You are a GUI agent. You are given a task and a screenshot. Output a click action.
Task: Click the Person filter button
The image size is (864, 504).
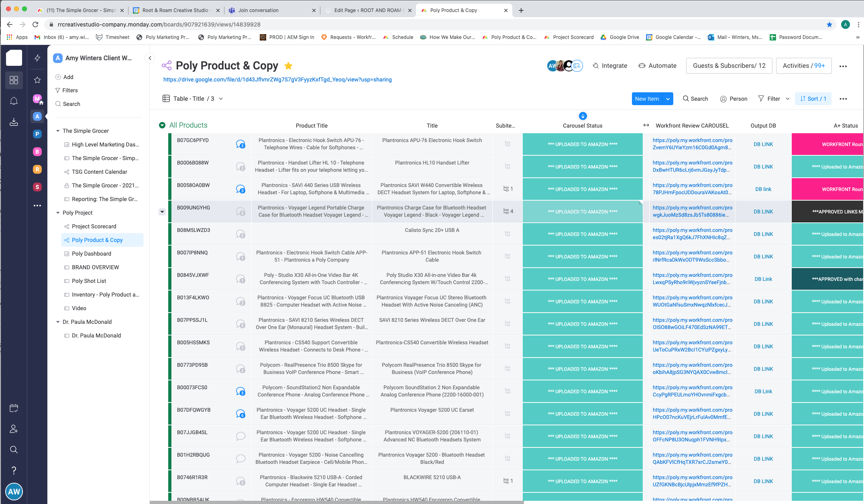click(x=734, y=99)
